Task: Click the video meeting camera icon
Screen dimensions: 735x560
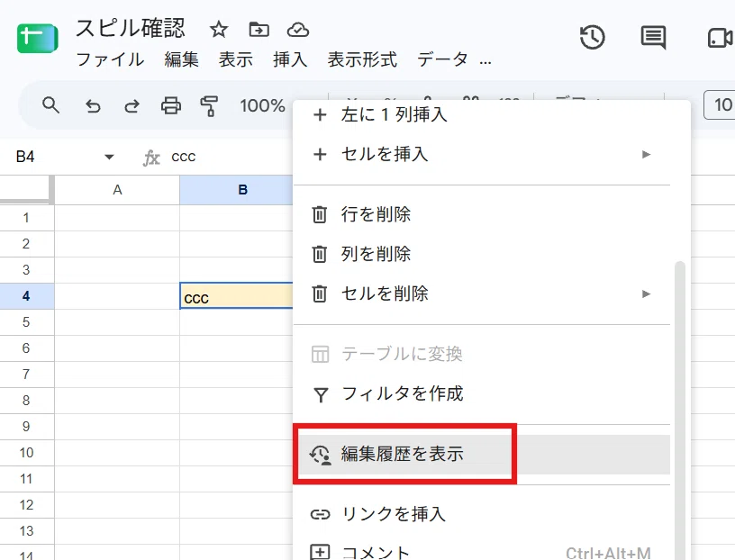Action: 721,38
